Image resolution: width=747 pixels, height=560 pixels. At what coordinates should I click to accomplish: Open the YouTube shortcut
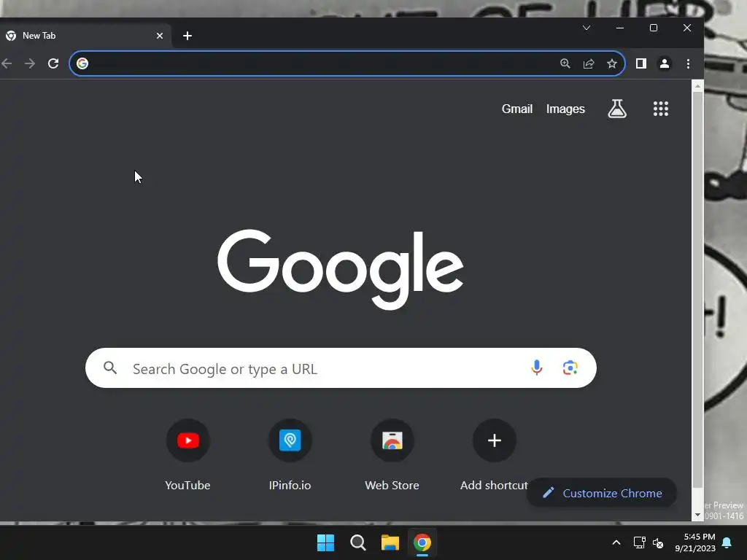tap(187, 455)
